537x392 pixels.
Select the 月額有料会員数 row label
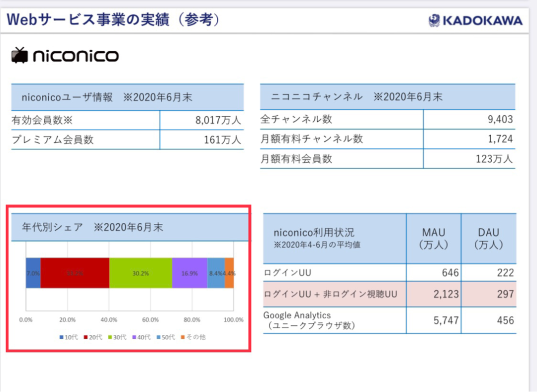click(x=296, y=159)
